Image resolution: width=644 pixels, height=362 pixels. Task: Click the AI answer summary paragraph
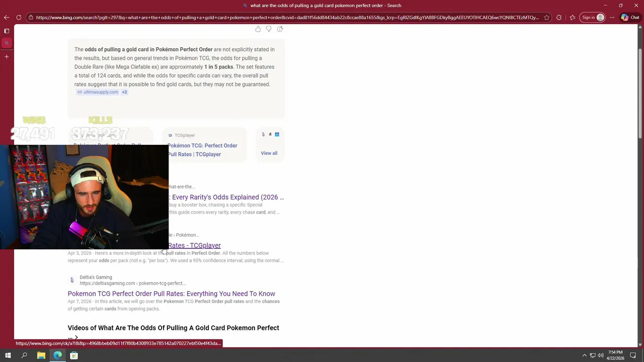pyautogui.click(x=175, y=67)
